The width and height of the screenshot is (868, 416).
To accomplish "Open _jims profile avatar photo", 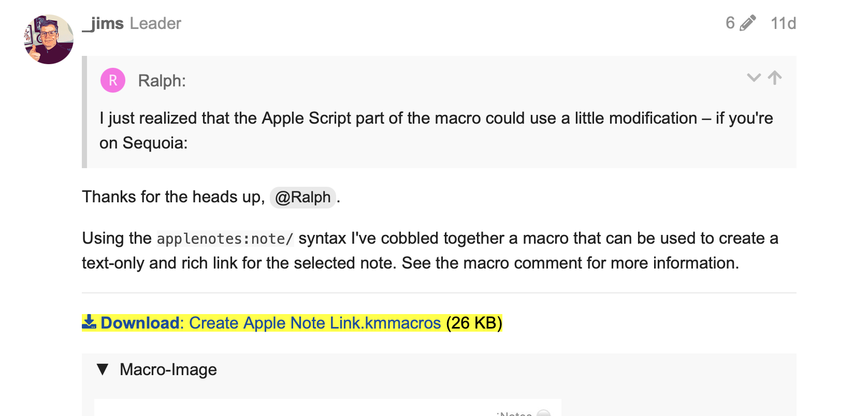I will (x=49, y=39).
